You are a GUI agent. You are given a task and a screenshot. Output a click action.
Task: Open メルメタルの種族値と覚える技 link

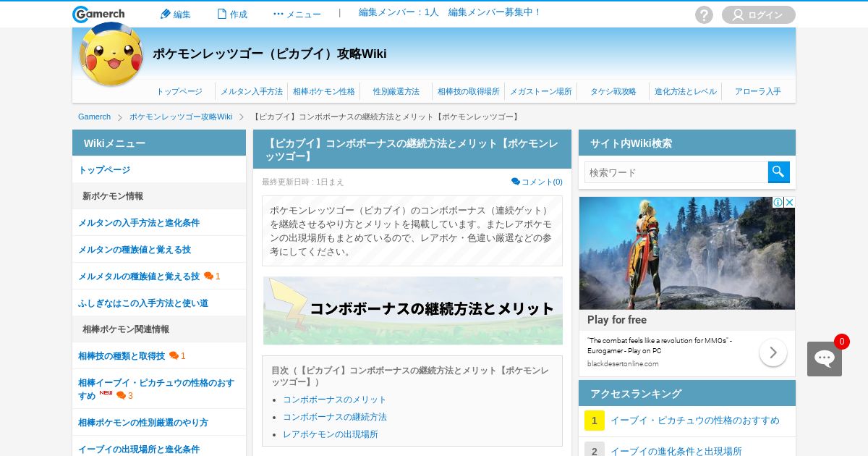pyautogui.click(x=139, y=276)
